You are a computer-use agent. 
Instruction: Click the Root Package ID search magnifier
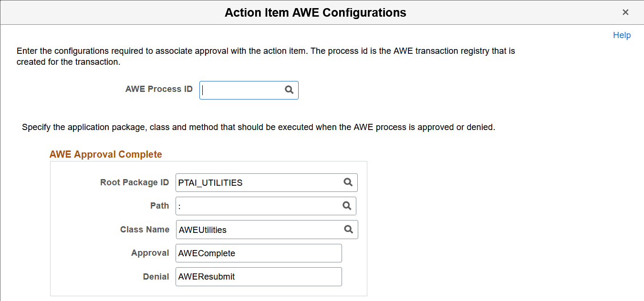coord(348,182)
